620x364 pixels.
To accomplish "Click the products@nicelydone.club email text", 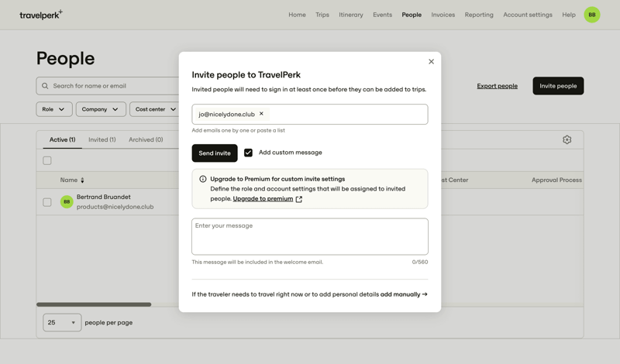I will click(x=115, y=207).
